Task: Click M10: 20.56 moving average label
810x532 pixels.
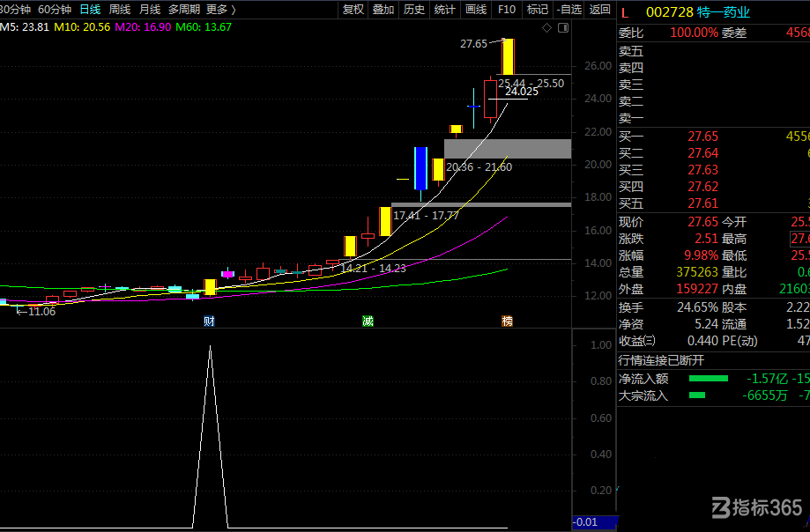Action: pyautogui.click(x=82, y=26)
